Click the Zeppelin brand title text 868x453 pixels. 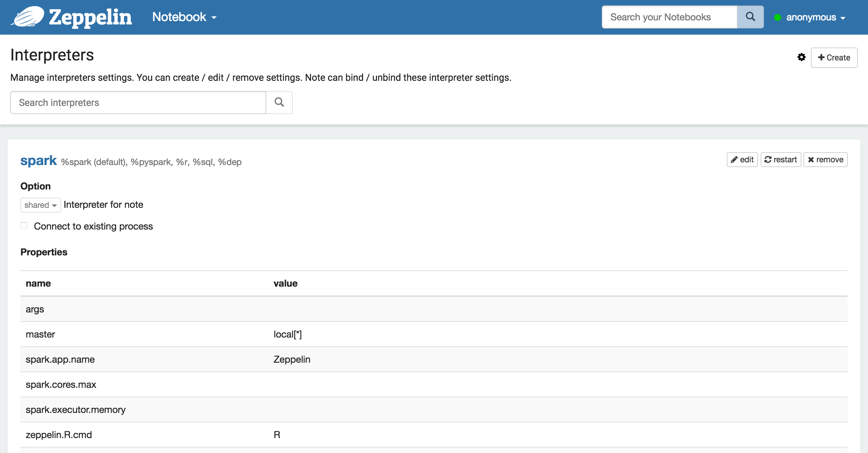90,17
